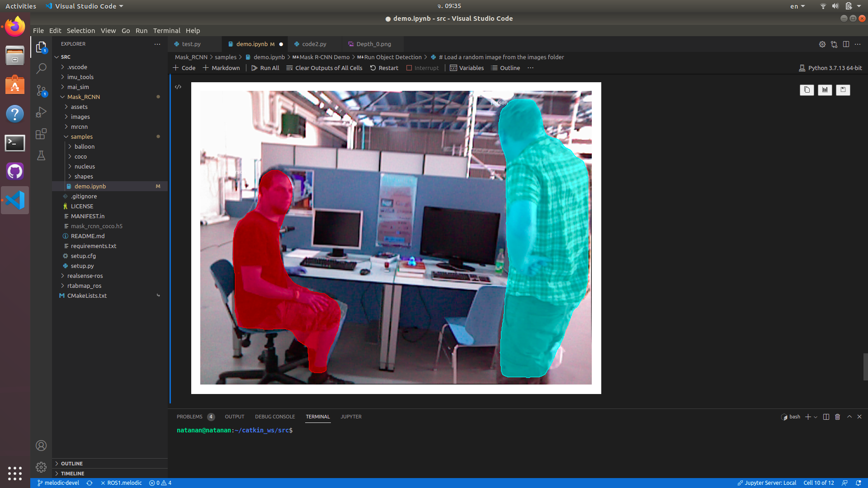The height and width of the screenshot is (488, 868).
Task: Click save output image icon
Action: pyautogui.click(x=843, y=90)
